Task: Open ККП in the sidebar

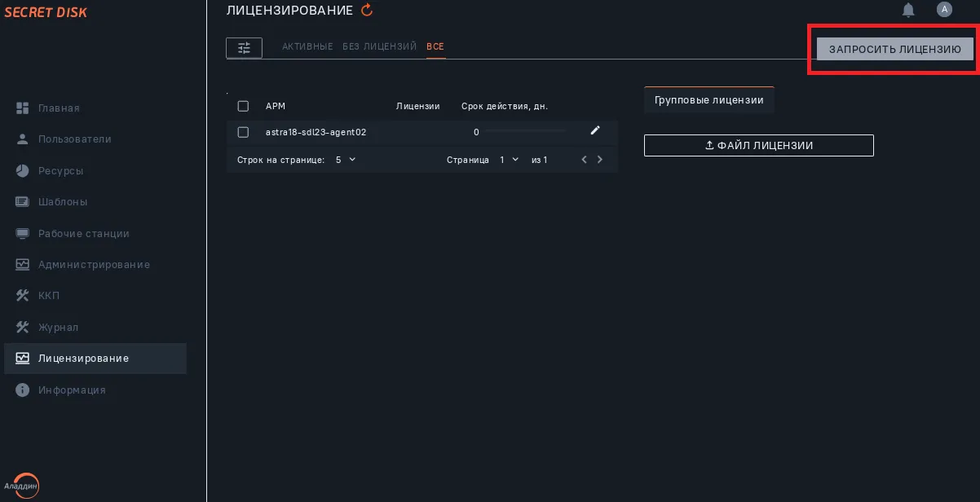Action: 95,296
